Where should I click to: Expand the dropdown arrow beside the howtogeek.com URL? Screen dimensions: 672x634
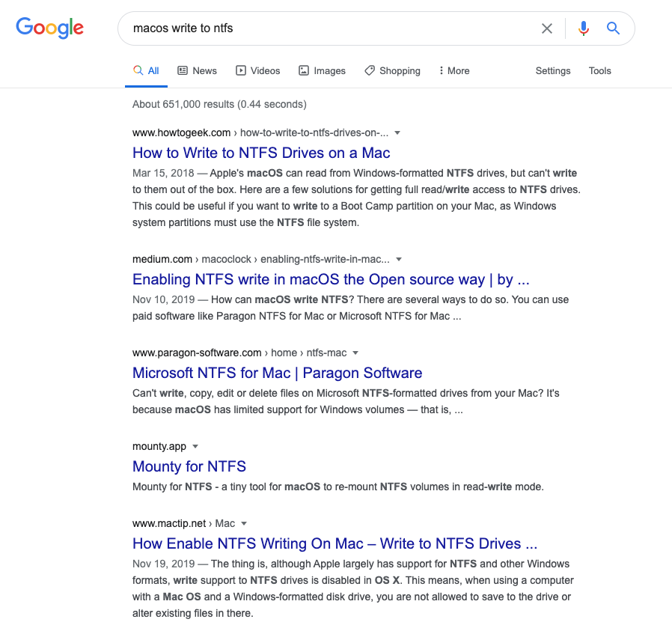click(397, 133)
